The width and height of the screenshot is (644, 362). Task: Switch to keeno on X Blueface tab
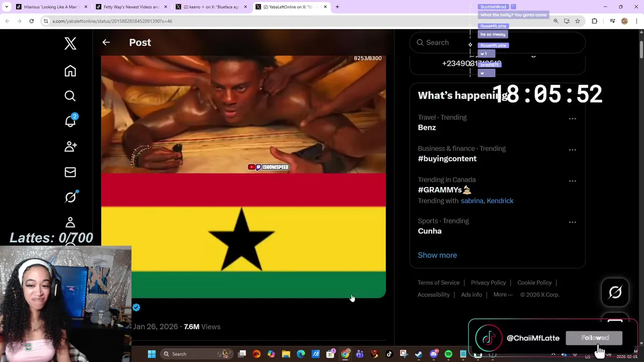tap(211, 7)
